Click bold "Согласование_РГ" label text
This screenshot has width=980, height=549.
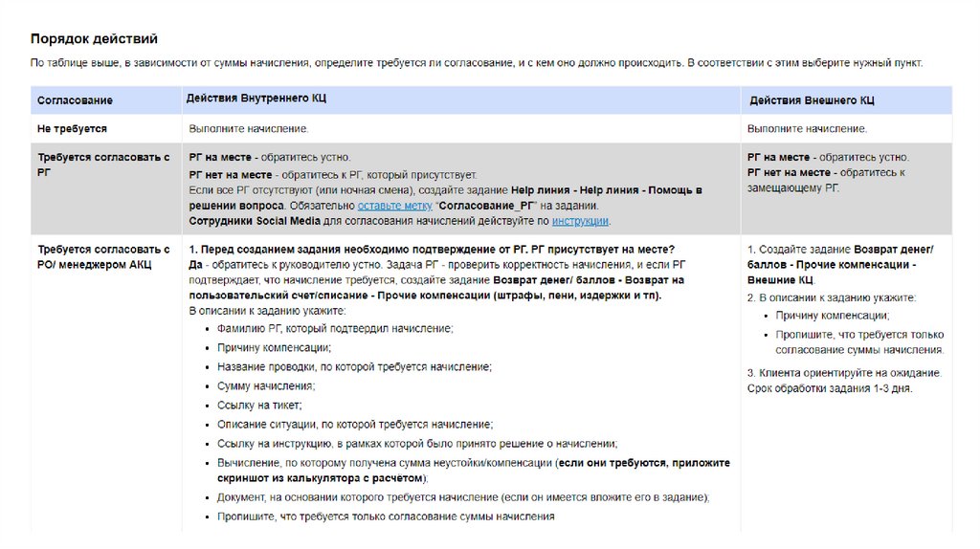[x=486, y=206]
